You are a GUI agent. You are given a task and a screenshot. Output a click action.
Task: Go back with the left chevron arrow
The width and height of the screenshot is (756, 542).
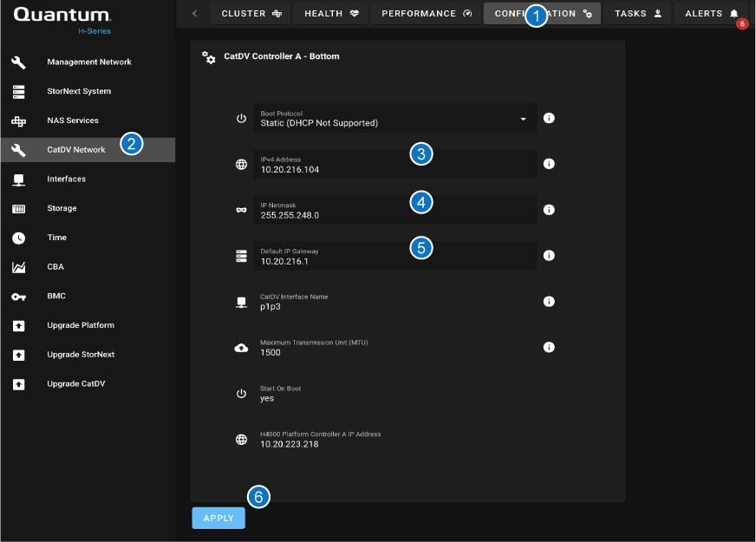point(195,14)
